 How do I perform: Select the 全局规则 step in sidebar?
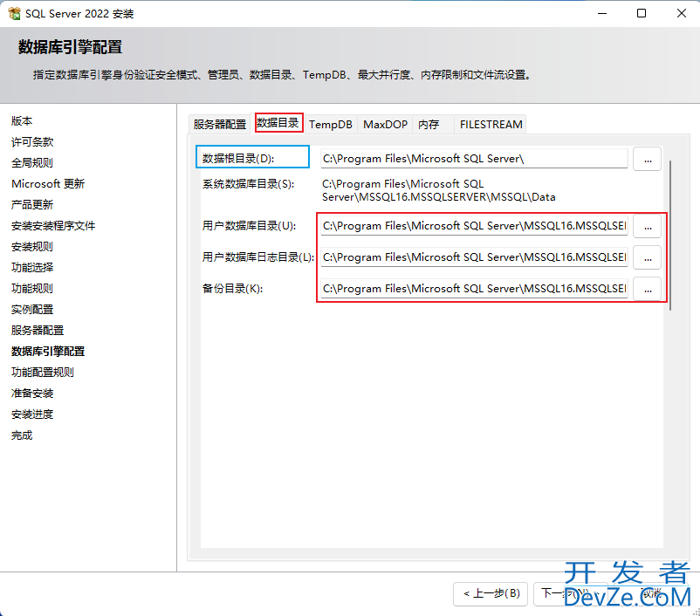[32, 163]
